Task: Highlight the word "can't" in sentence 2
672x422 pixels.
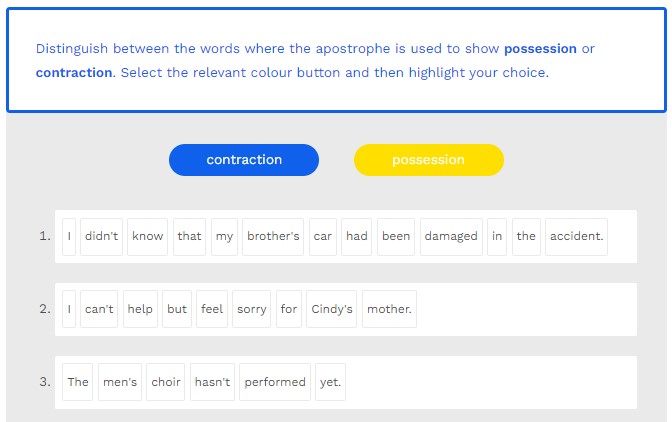Action: 99,310
